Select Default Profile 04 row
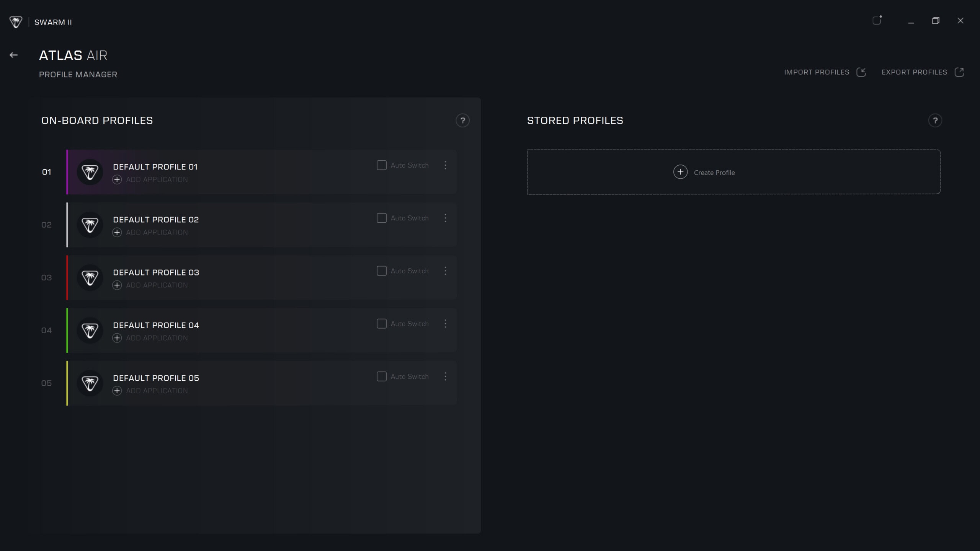 click(x=268, y=331)
